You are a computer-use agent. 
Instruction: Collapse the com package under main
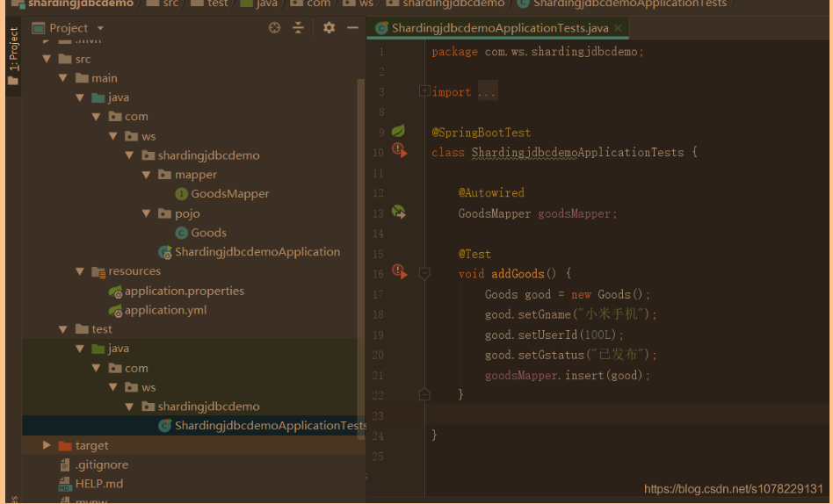click(96, 117)
